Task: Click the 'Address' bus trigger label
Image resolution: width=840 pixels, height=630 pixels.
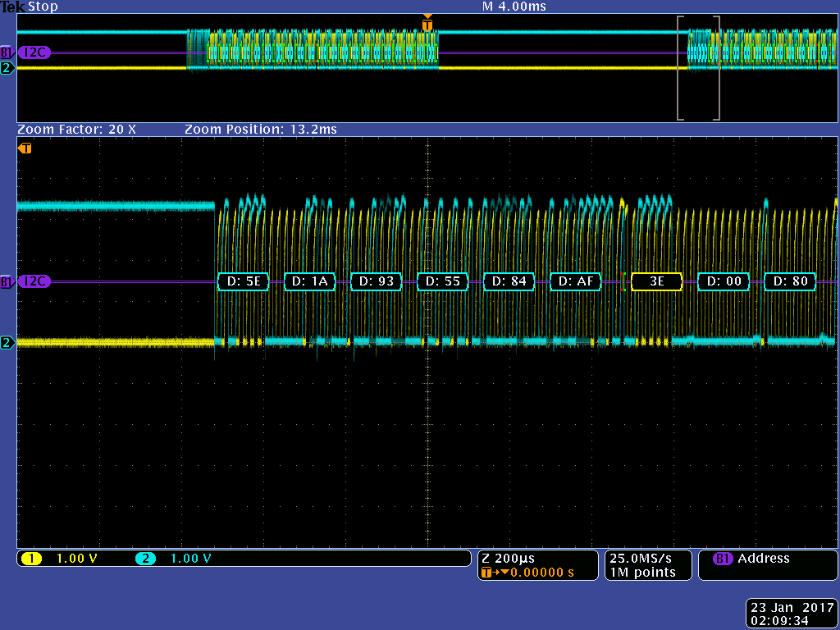Action: click(764, 559)
